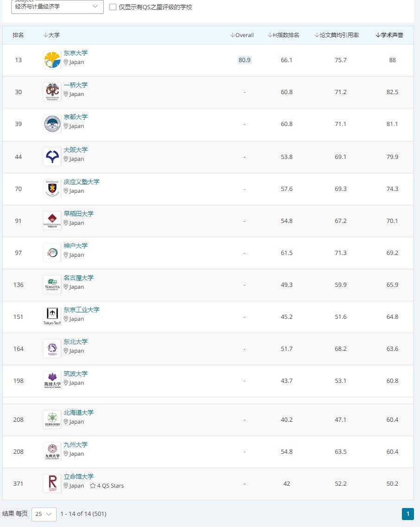Open the results per page dropdown showing 25
The height and width of the screenshot is (527, 420).
coord(44,514)
